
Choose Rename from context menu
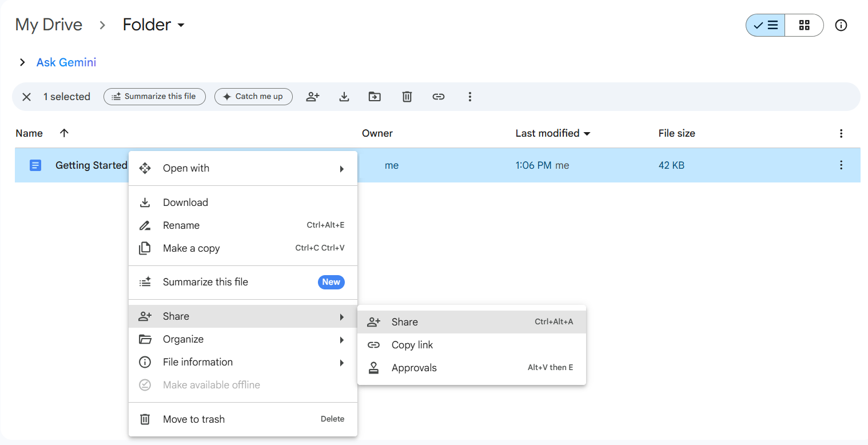click(243, 225)
